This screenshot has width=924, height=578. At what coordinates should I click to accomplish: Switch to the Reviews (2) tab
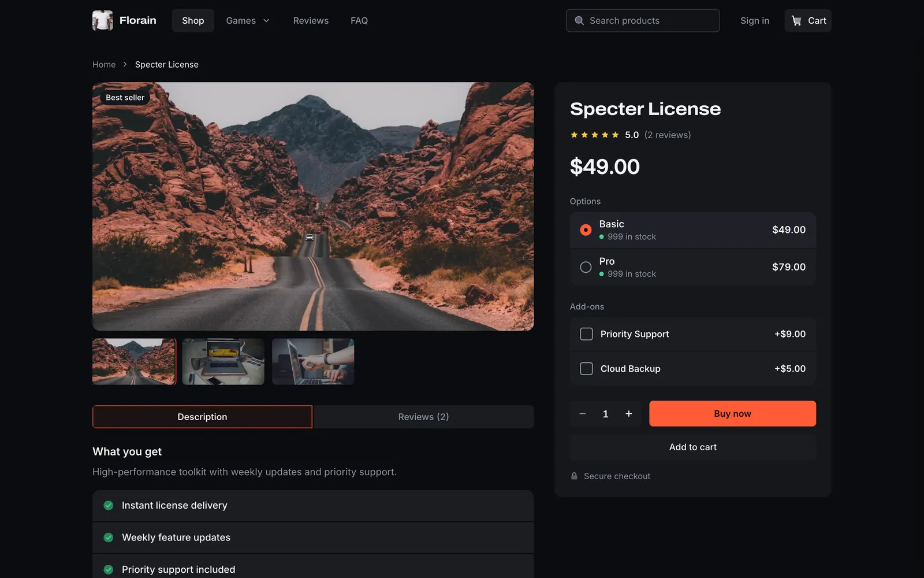(x=423, y=417)
